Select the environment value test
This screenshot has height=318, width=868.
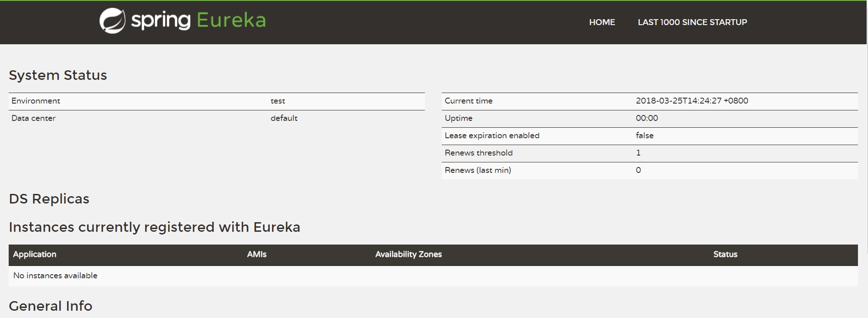277,101
